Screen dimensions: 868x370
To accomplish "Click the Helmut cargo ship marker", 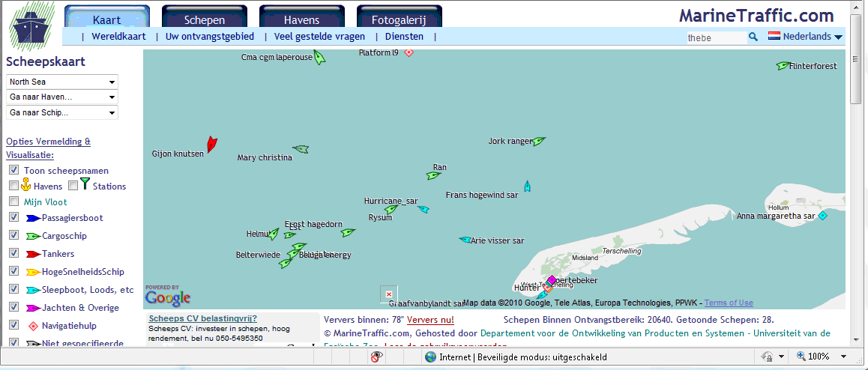I will [273, 234].
